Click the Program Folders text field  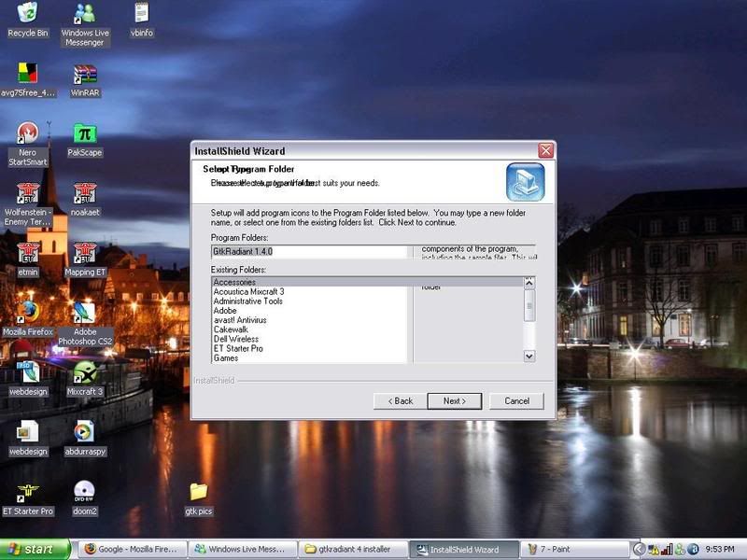click(309, 251)
